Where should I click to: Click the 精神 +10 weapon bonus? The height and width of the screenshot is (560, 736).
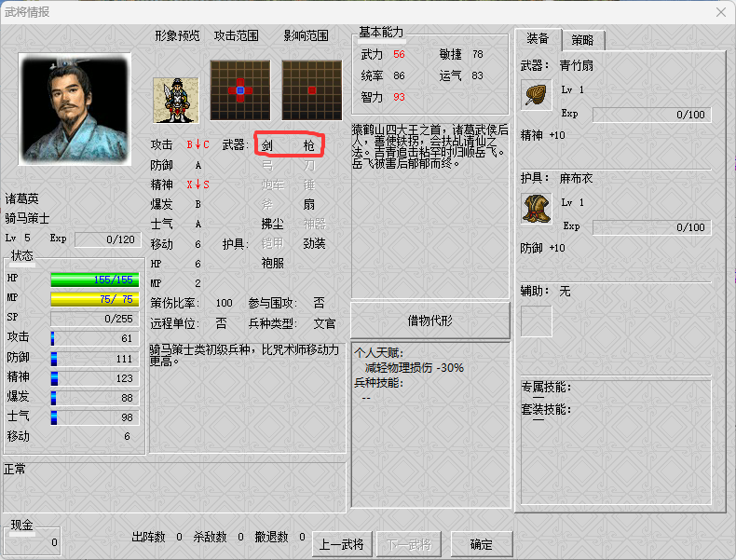tap(543, 136)
